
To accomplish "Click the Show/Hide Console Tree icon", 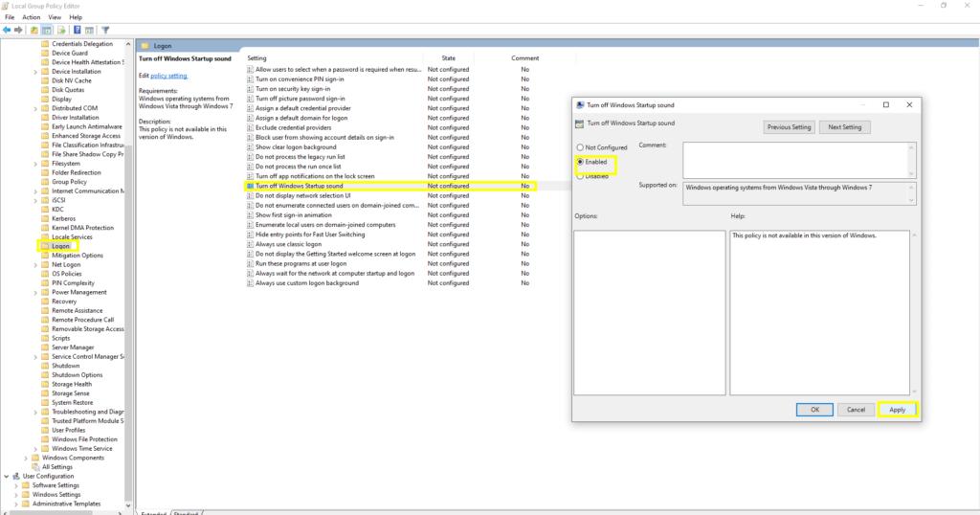I will click(46, 30).
